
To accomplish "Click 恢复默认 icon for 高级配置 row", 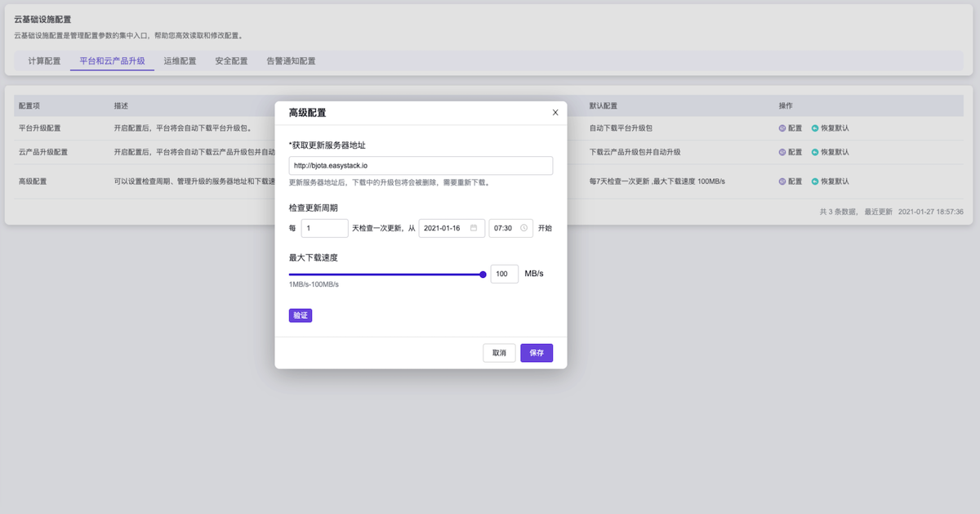I will [815, 181].
